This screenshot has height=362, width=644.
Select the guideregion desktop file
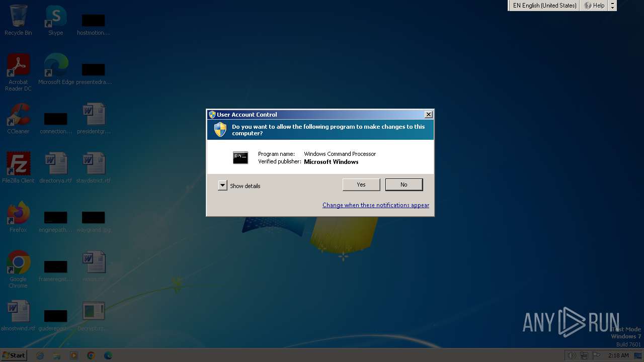pos(56,319)
